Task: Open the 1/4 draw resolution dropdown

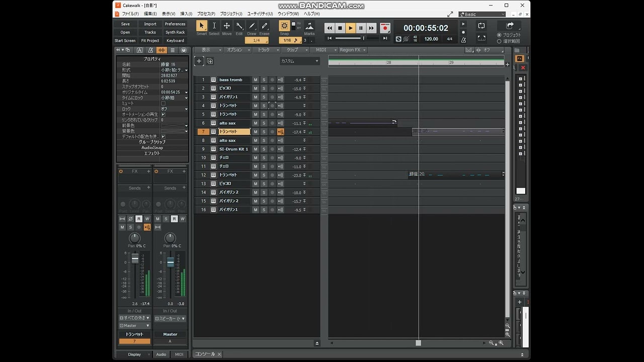Action: 257,40
